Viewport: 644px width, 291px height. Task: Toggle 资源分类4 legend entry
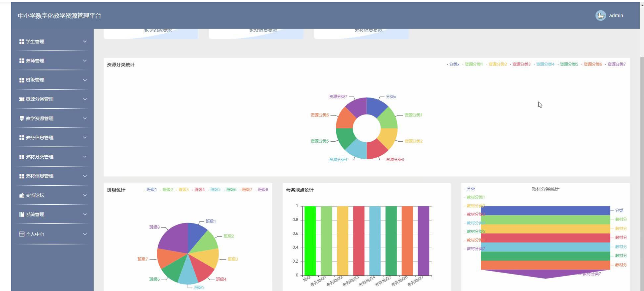(x=544, y=64)
